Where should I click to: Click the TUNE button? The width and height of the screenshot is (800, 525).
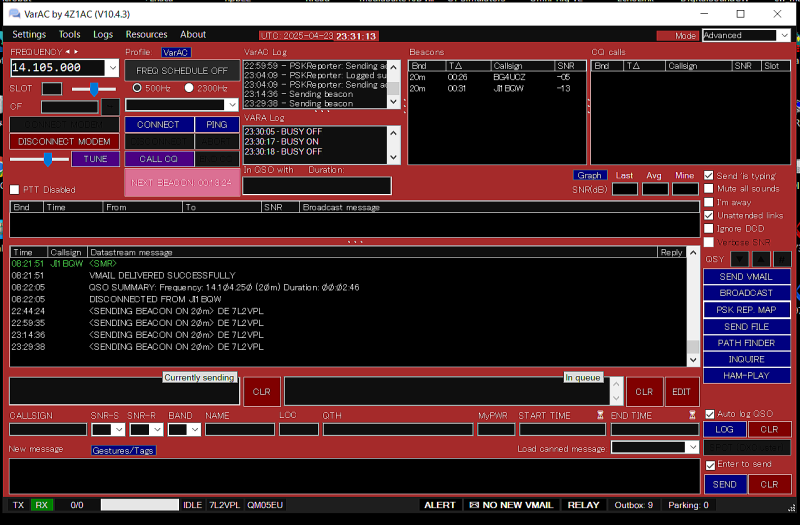click(x=95, y=159)
